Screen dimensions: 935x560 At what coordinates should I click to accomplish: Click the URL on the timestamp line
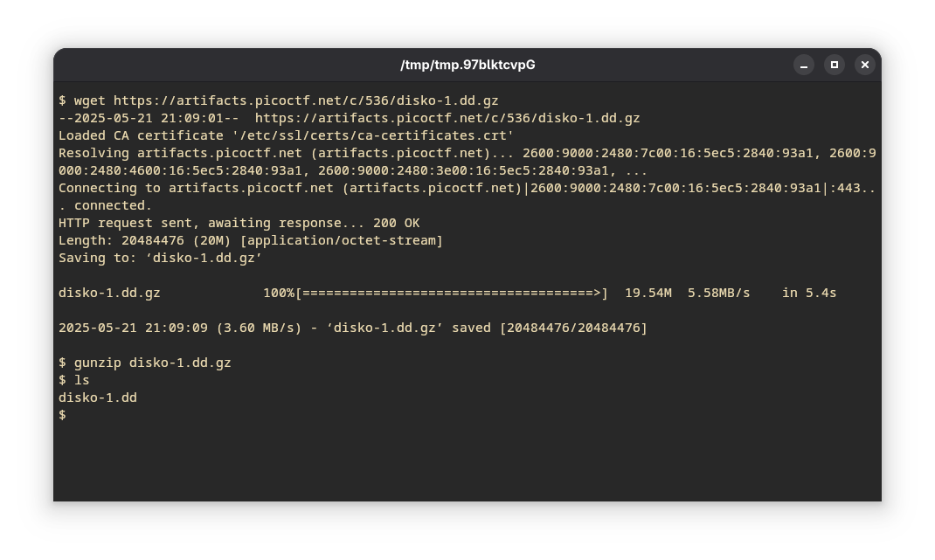pos(447,118)
